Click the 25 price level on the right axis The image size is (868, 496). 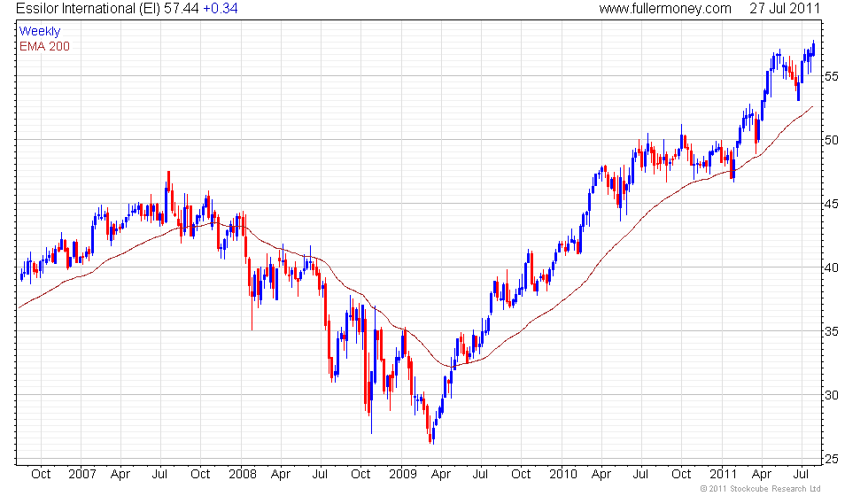pyautogui.click(x=832, y=460)
